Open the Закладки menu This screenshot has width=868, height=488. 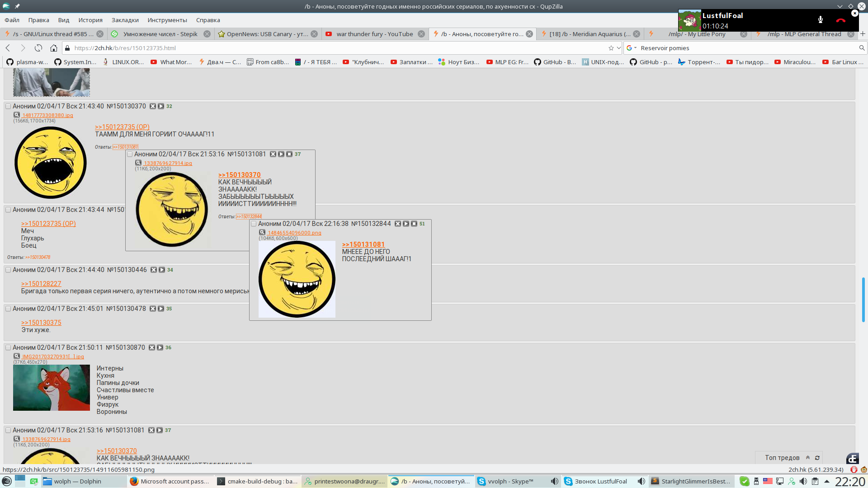click(125, 20)
